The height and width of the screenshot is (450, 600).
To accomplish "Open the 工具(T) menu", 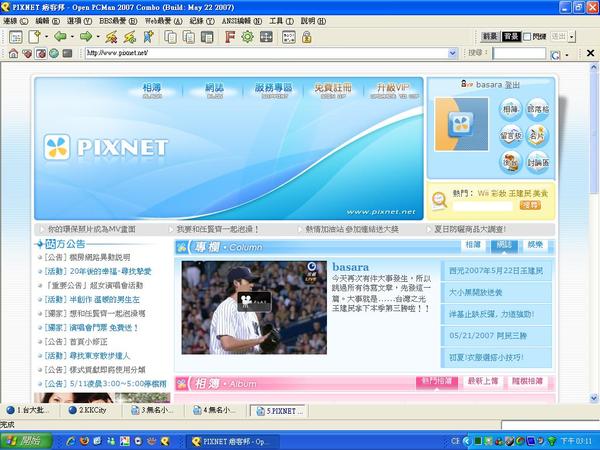I will [281, 21].
